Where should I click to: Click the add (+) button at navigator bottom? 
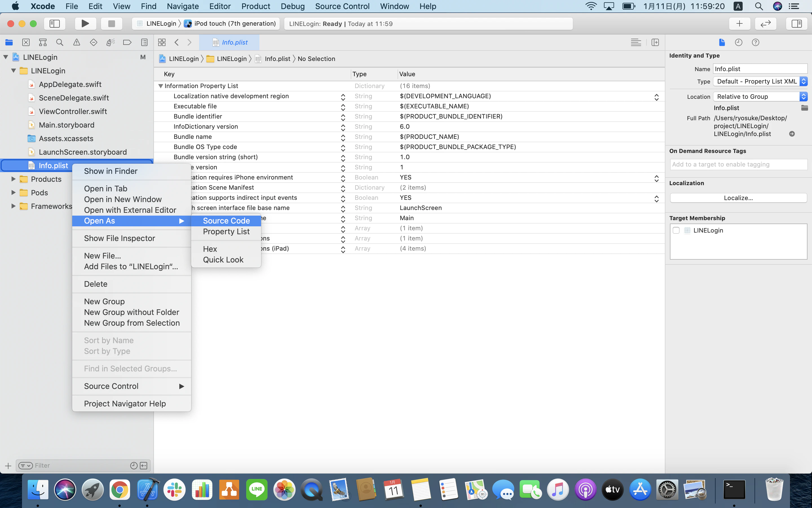[8, 466]
